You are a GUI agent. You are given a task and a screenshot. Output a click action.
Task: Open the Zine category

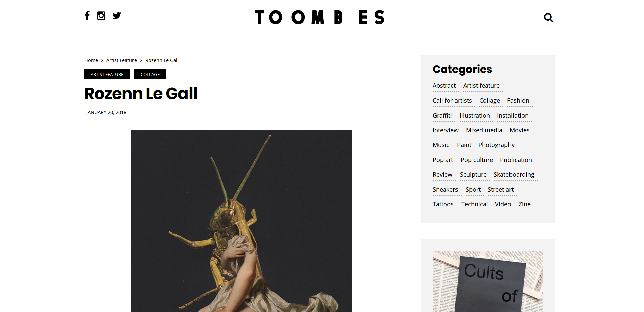(x=525, y=204)
